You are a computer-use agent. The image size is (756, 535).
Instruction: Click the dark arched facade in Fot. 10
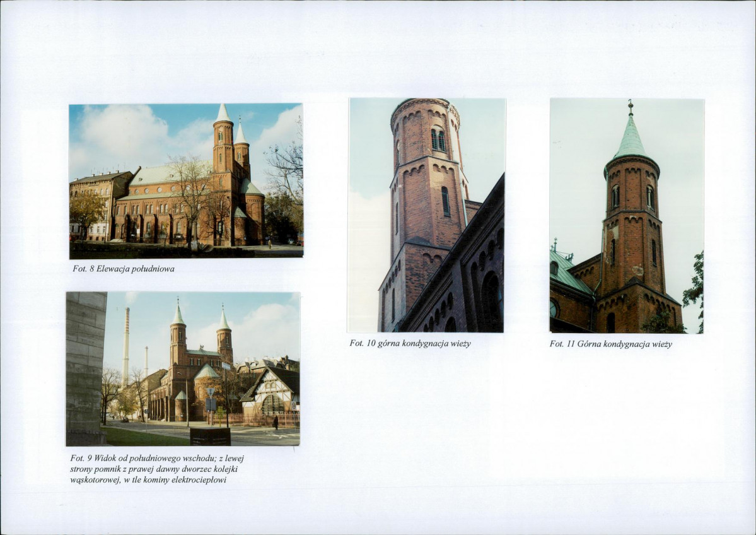458,271
